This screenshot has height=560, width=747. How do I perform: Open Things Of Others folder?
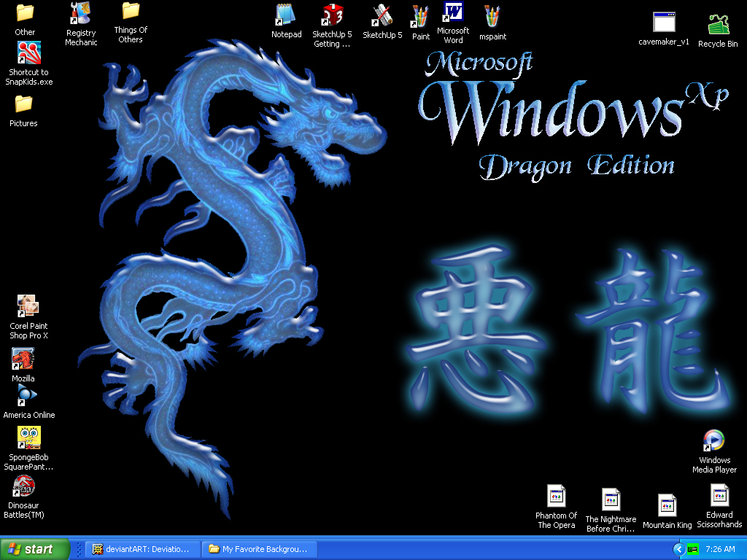coord(131,12)
